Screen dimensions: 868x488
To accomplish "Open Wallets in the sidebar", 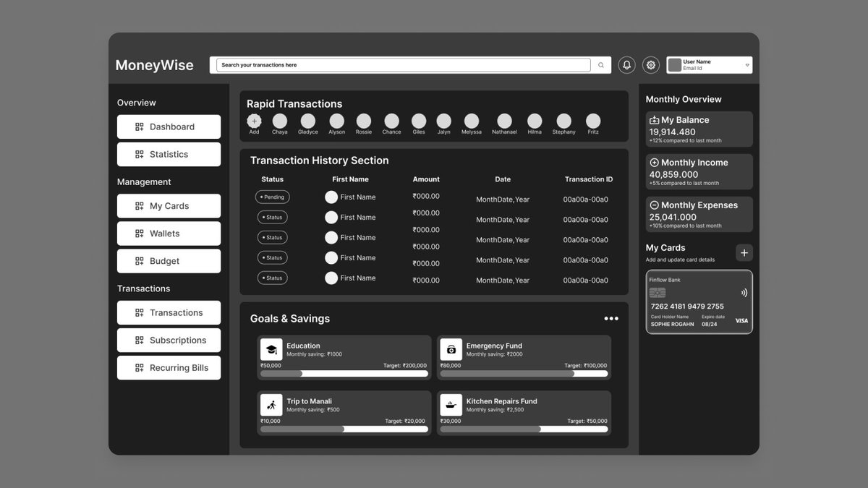I will [x=169, y=234].
